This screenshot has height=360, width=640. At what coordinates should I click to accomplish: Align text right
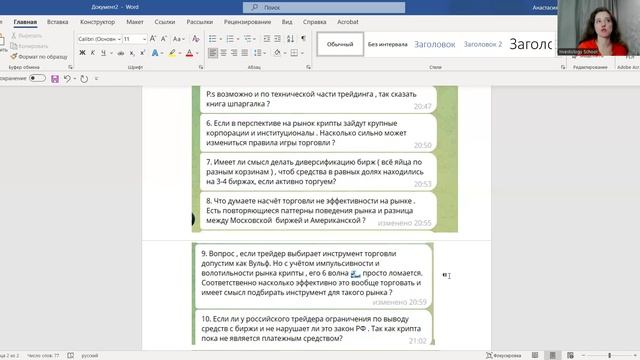[x=234, y=53]
